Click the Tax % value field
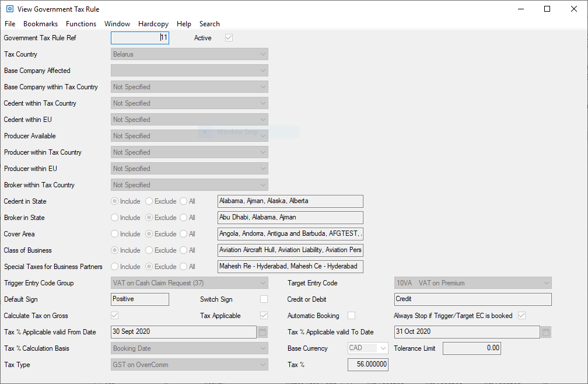Image resolution: width=588 pixels, height=384 pixels. (368, 365)
